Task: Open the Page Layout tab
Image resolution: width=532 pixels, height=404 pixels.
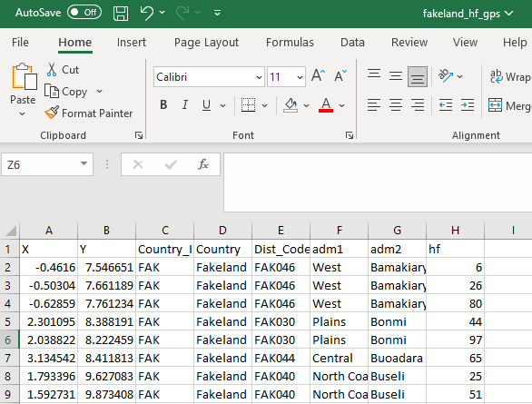Action: [x=206, y=43]
